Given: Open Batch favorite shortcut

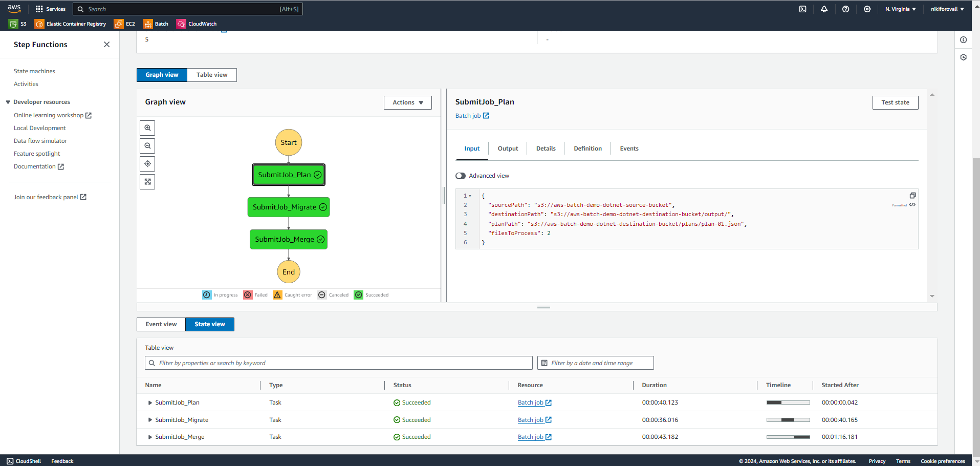Looking at the screenshot, I should tap(156, 24).
